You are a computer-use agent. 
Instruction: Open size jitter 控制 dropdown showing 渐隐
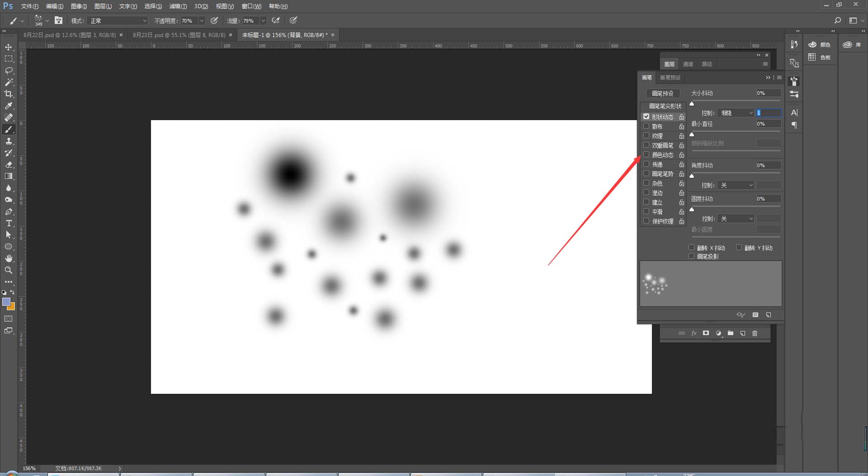[736, 113]
